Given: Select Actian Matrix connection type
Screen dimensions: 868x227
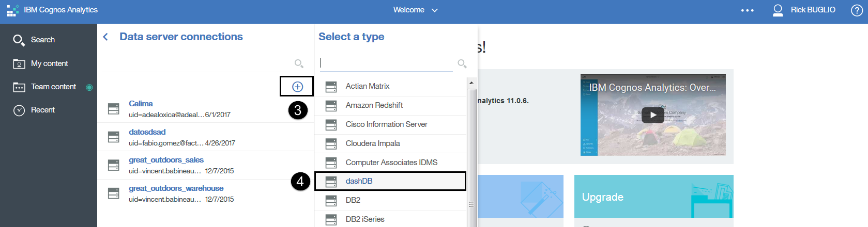Looking at the screenshot, I should click(390, 86).
